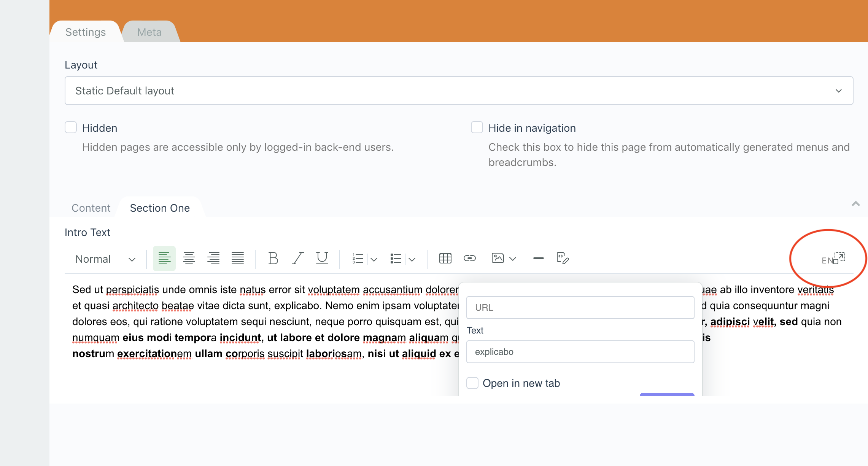Check Hide in navigation
The height and width of the screenshot is (466, 868).
coord(477,128)
